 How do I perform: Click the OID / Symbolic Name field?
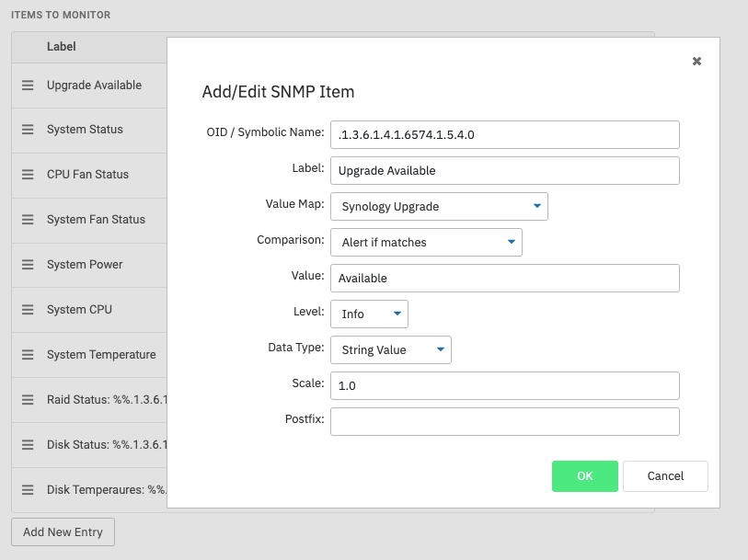pos(504,135)
